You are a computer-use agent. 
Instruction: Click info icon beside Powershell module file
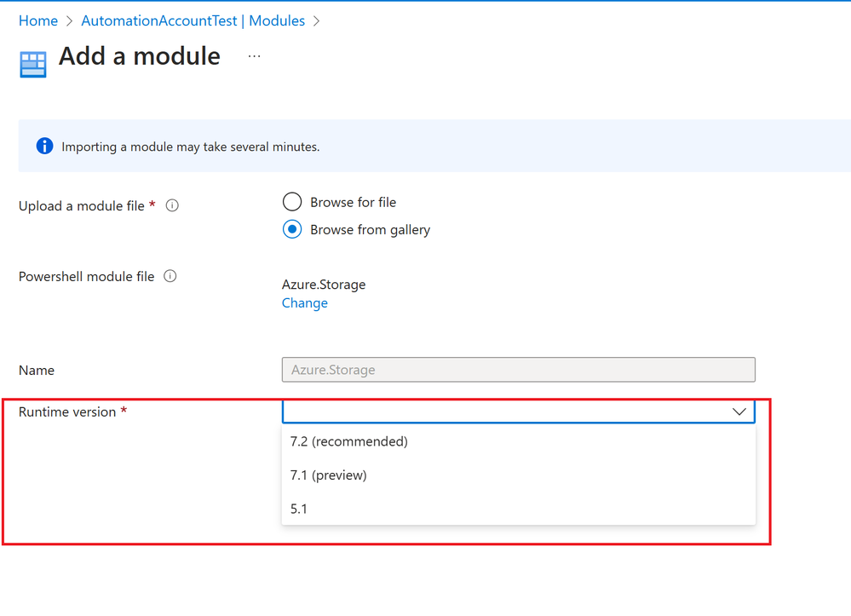coord(170,276)
